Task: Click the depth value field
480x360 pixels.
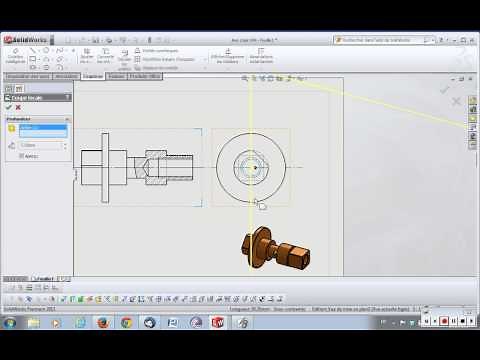Action: click(41, 145)
